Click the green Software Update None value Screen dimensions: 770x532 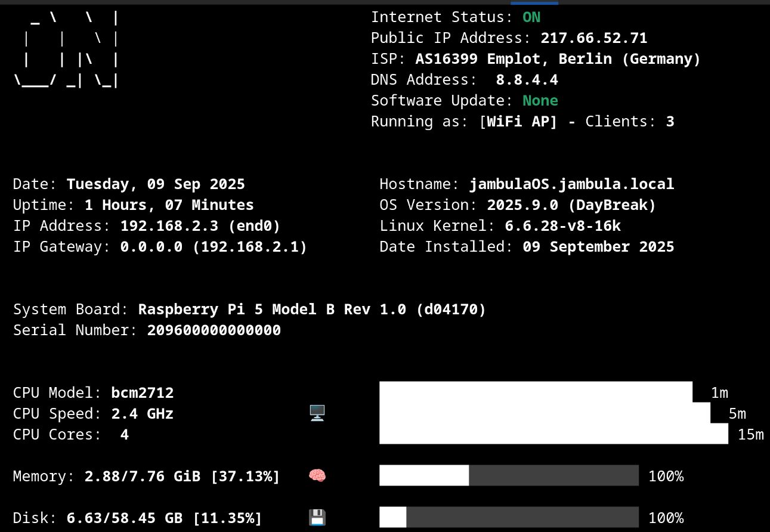coord(540,101)
